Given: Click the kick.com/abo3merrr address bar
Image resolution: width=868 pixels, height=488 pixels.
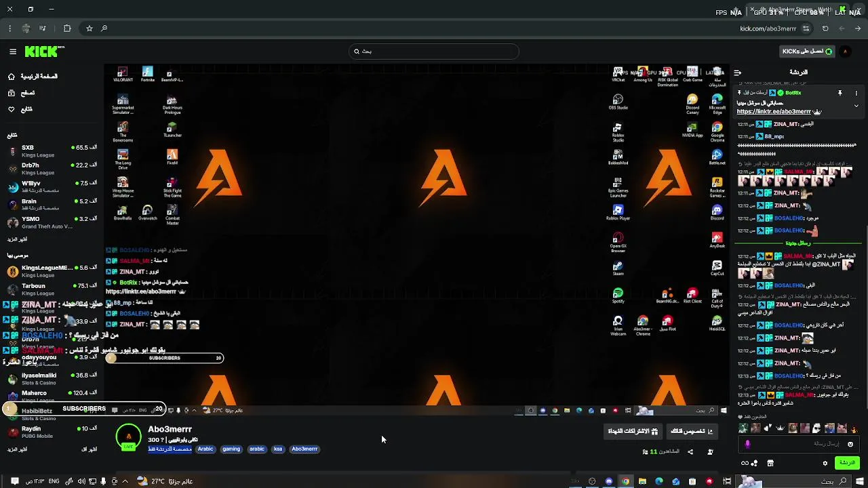Looking at the screenshot, I should click(x=768, y=28).
